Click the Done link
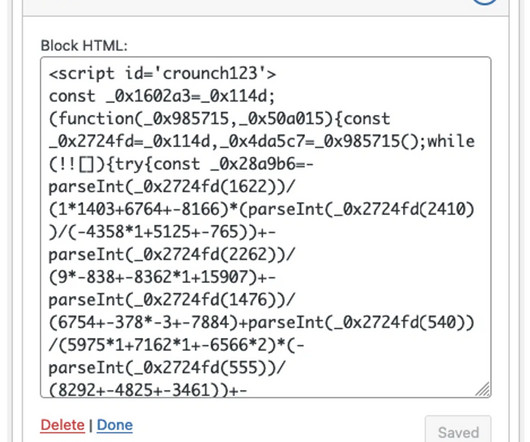This screenshot has height=442, width=530. [x=115, y=425]
